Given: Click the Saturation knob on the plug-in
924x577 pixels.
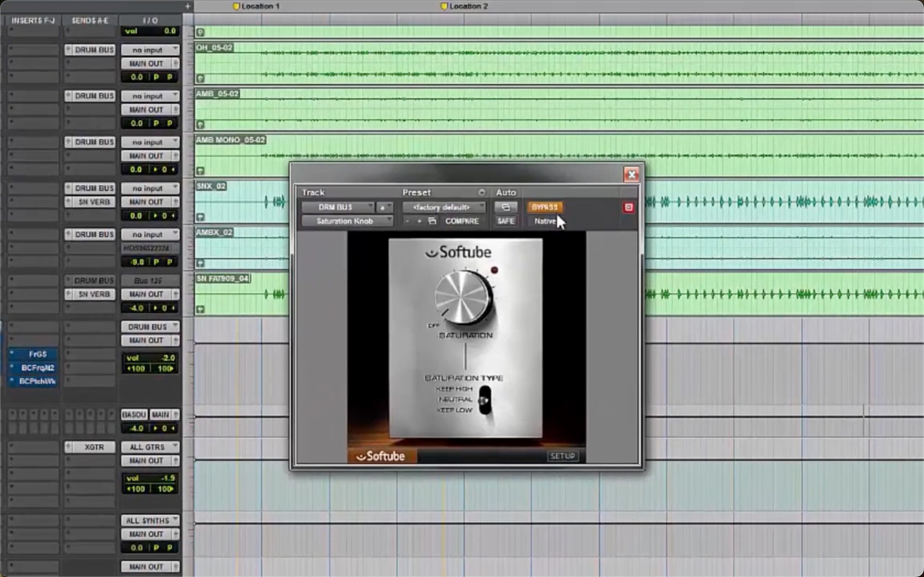Looking at the screenshot, I should point(463,297).
